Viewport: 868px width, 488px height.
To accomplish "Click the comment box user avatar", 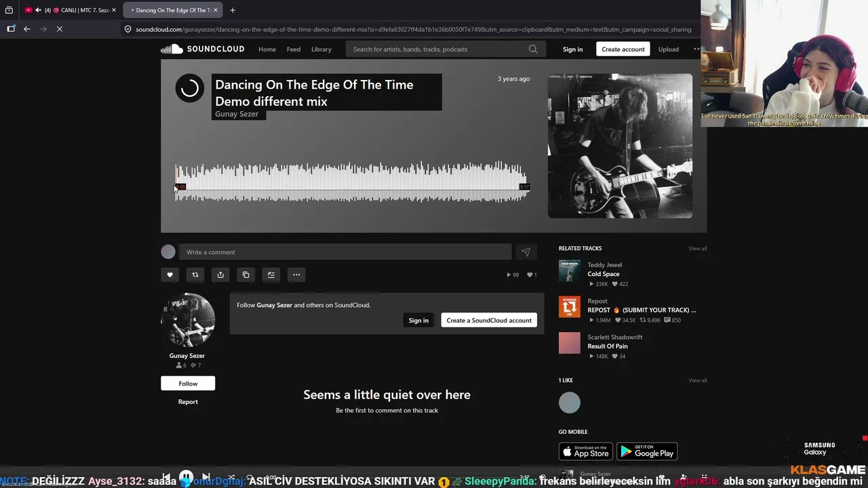I will [168, 252].
